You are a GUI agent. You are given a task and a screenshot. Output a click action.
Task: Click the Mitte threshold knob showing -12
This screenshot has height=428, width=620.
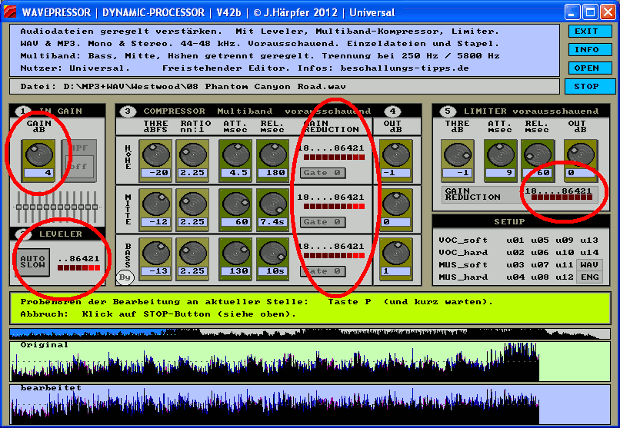point(156,204)
